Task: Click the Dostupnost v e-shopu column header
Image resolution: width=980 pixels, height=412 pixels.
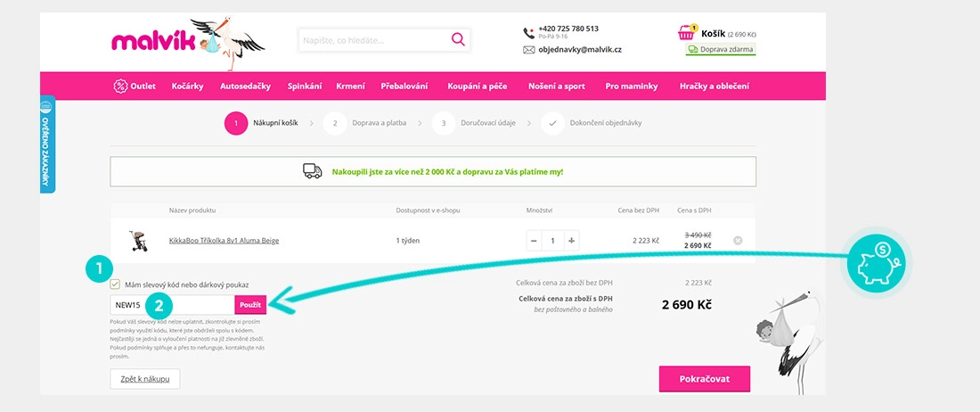Action: [429, 210]
